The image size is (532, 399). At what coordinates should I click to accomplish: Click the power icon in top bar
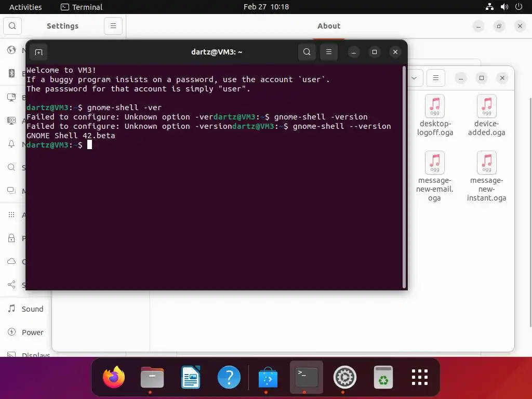[x=519, y=7]
